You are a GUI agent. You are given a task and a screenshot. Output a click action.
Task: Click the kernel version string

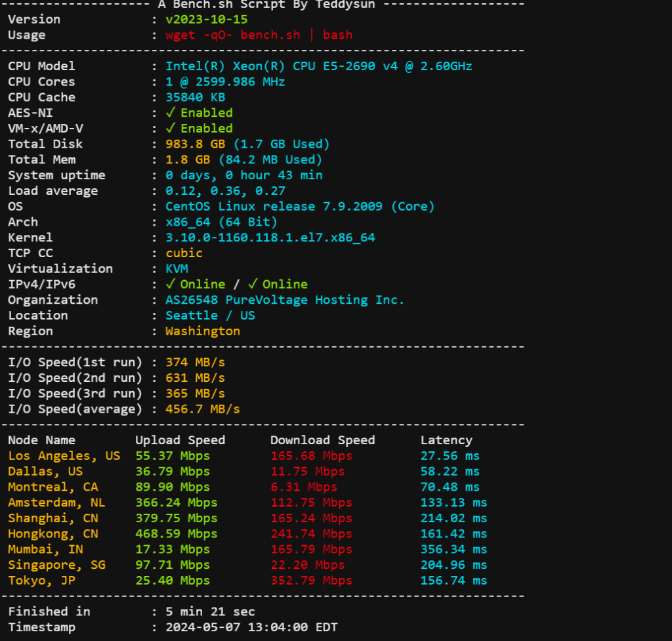point(270,238)
